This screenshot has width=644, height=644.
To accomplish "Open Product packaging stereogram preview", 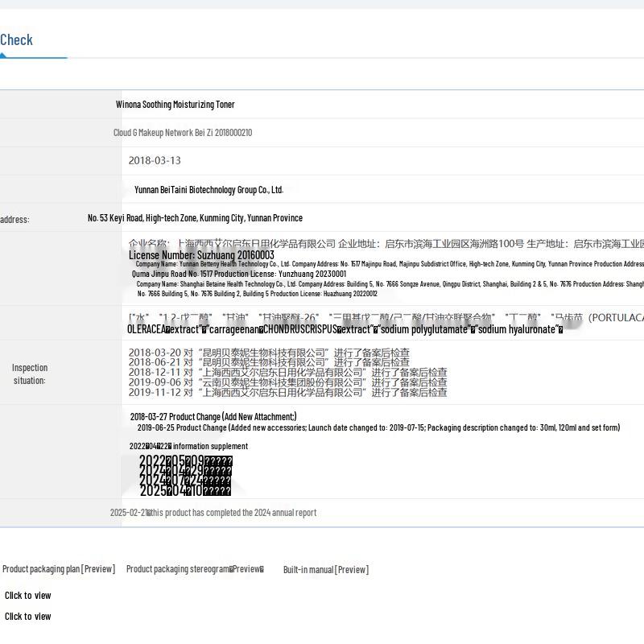I will pos(195,569).
